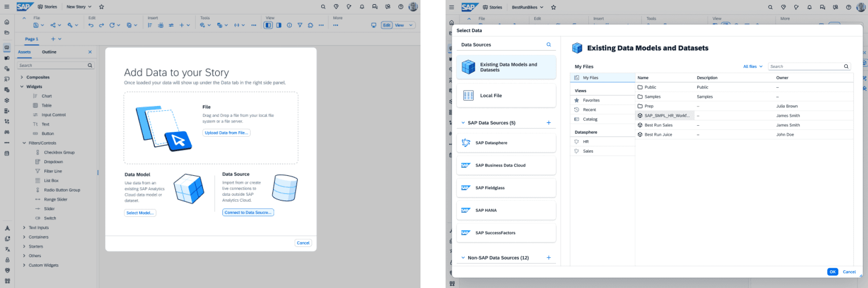This screenshot has height=288, width=868.
Task: Cancel the Select Data dialog
Action: (849, 272)
